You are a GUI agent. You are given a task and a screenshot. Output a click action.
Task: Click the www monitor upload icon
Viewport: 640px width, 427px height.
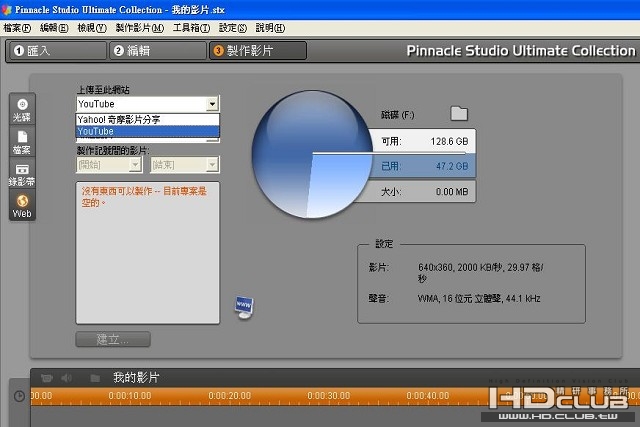coord(244,307)
